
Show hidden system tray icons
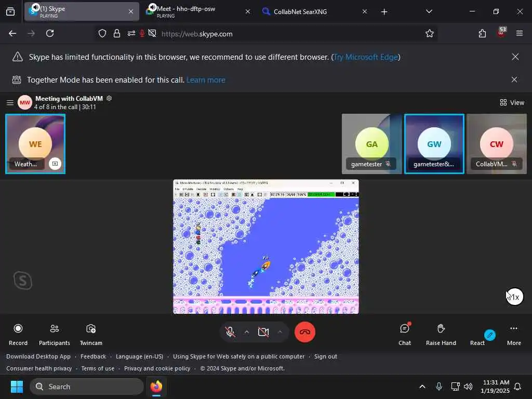click(x=422, y=387)
